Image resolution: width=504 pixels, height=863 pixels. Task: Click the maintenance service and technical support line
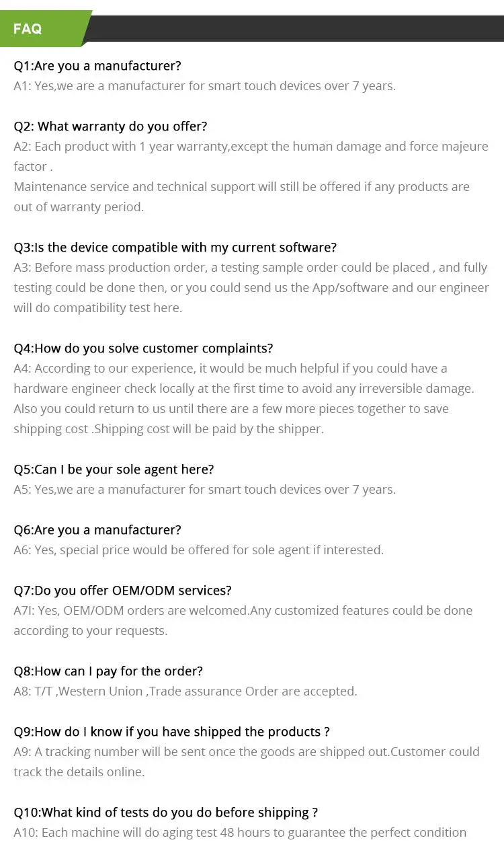(x=242, y=196)
